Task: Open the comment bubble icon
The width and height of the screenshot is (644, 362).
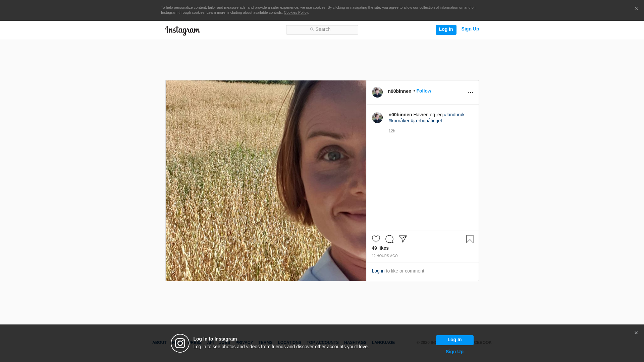Action: [389, 239]
